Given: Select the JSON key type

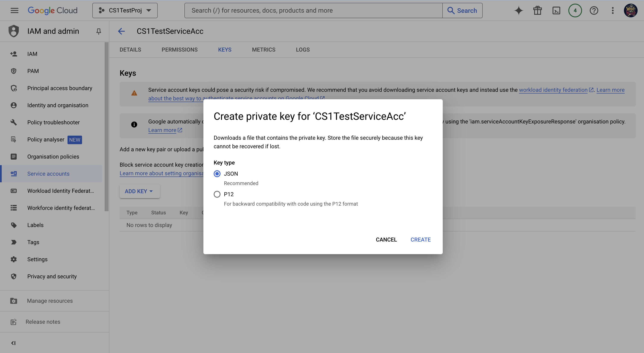Looking at the screenshot, I should pyautogui.click(x=217, y=174).
